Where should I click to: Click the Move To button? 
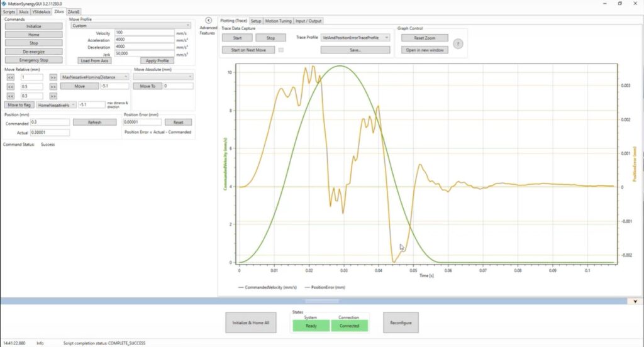tap(147, 86)
